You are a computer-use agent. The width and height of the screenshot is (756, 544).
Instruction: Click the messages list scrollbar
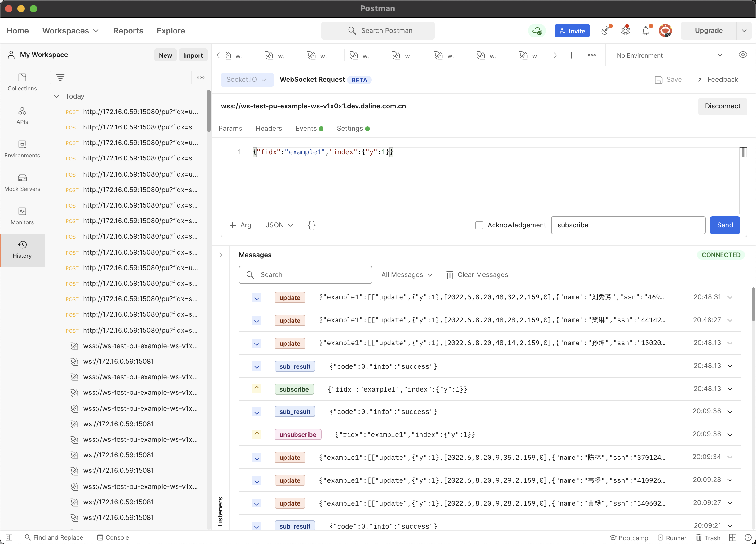point(753,304)
